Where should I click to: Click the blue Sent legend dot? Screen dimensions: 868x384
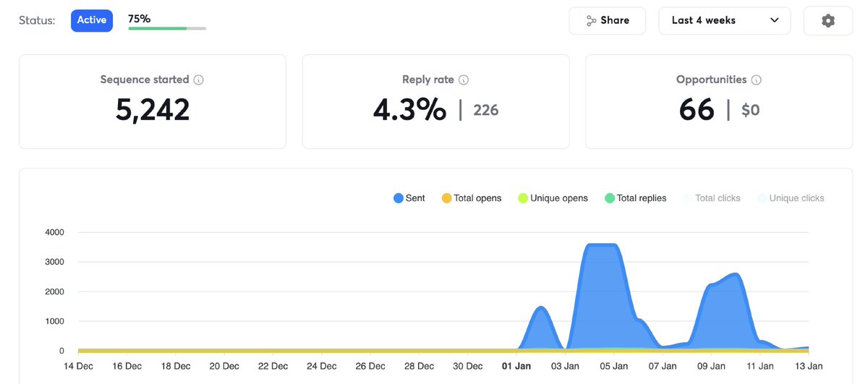coord(399,198)
